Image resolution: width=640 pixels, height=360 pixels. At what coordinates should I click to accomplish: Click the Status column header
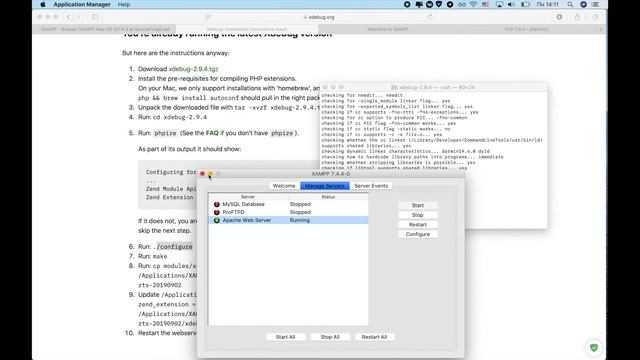pos(328,197)
